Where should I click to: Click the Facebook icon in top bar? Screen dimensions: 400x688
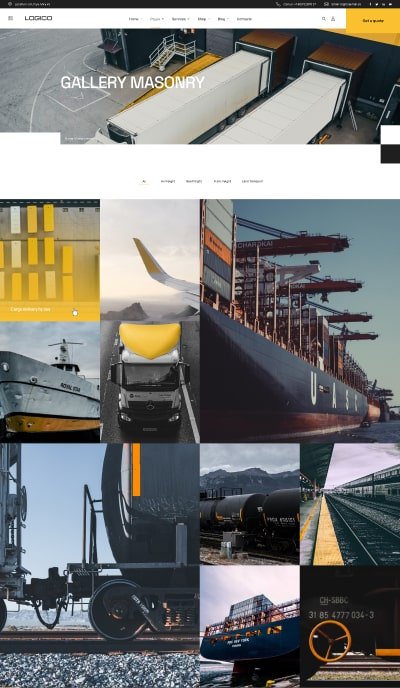tap(370, 4)
